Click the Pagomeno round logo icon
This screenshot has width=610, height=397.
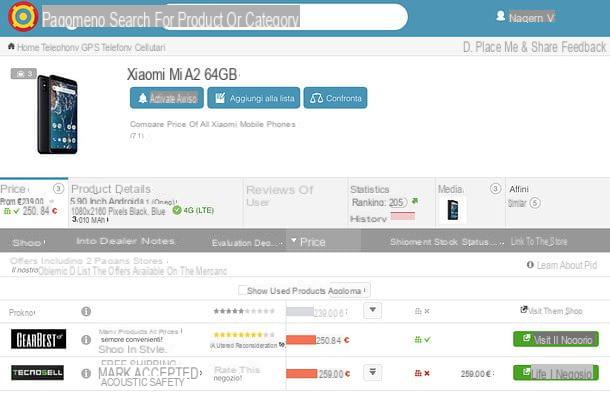click(23, 17)
